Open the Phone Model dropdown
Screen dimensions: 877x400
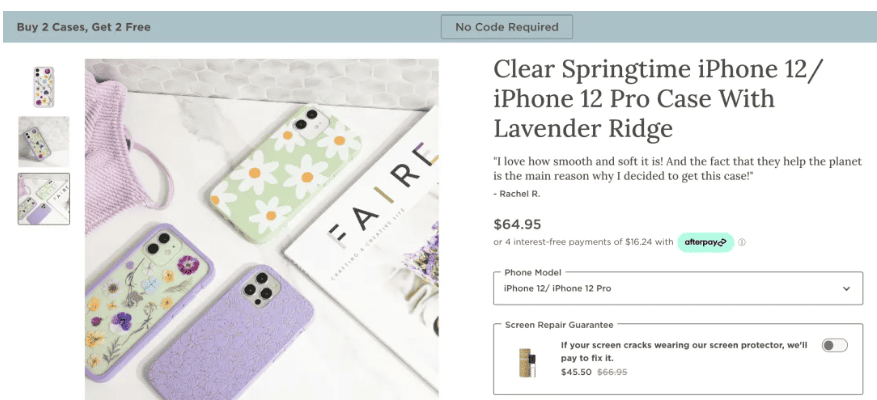pos(677,288)
